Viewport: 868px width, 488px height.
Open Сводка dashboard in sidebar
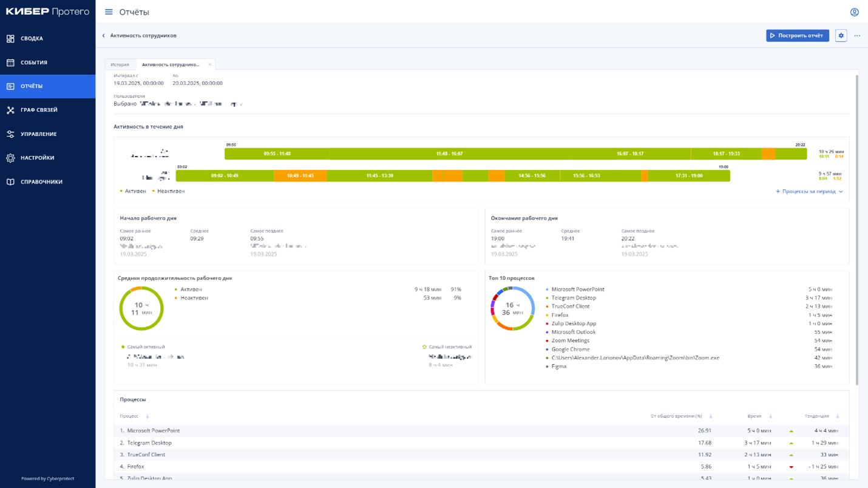(47, 39)
